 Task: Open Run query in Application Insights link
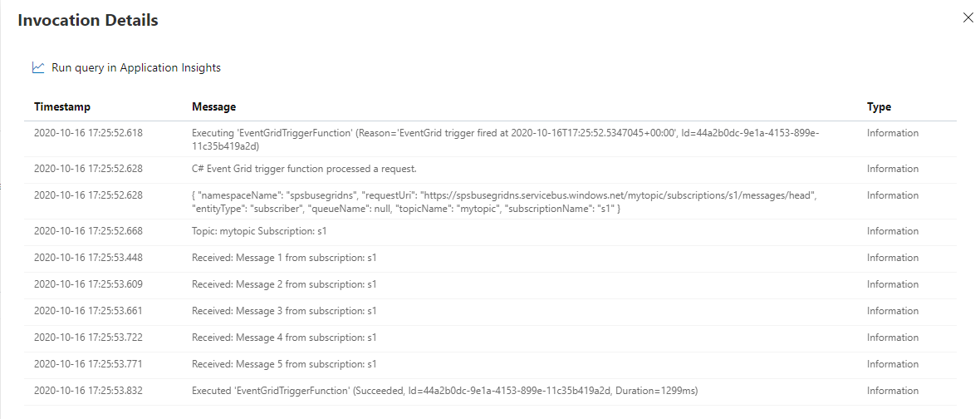(x=135, y=67)
